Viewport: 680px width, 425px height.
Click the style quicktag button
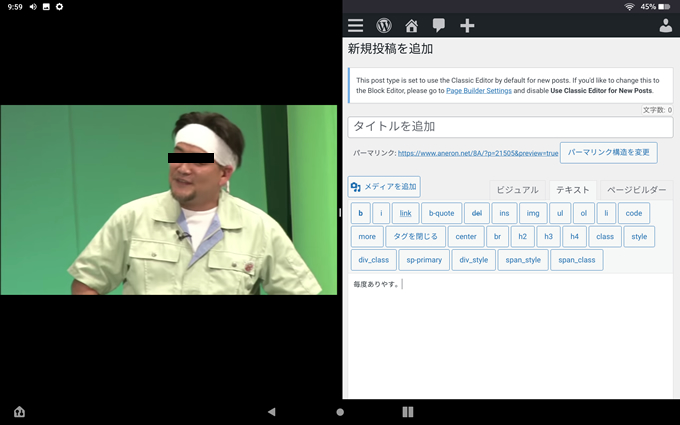tap(639, 236)
